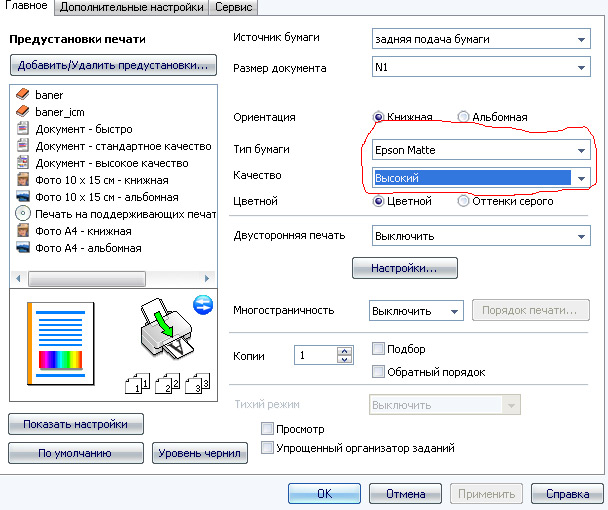Enable the Подбор checkbox

[x=378, y=349]
